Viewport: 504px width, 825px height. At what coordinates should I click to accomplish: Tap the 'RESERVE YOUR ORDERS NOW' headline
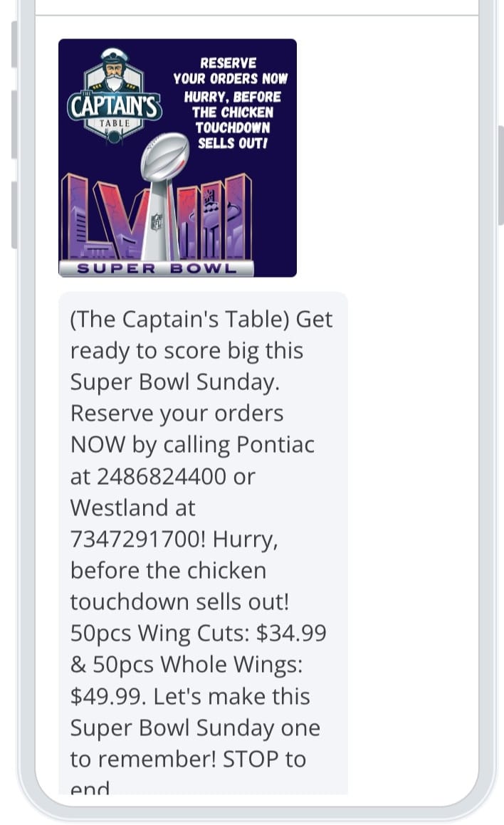coord(231,71)
